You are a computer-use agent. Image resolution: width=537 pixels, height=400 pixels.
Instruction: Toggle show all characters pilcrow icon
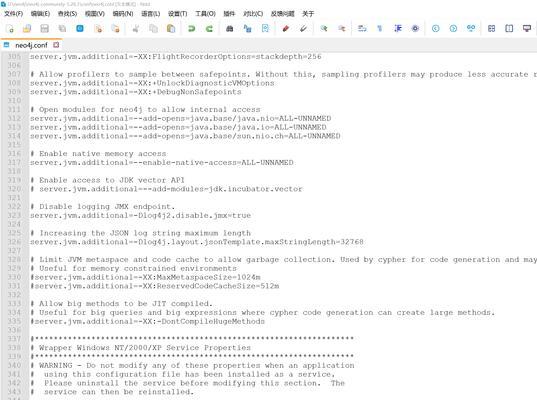coord(380,29)
